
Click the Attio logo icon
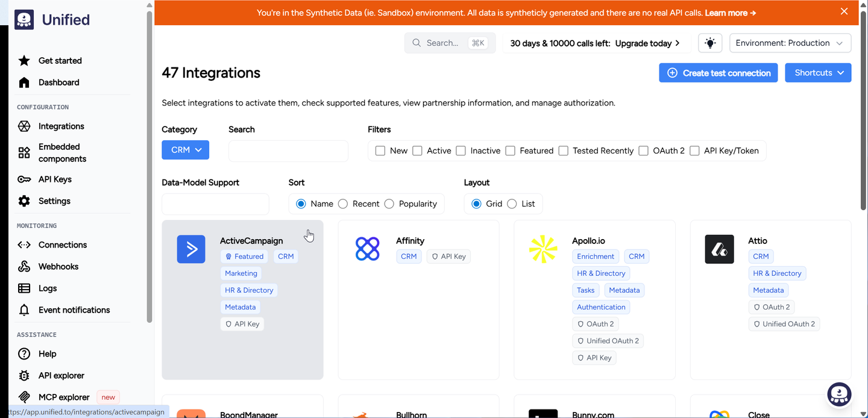(719, 249)
